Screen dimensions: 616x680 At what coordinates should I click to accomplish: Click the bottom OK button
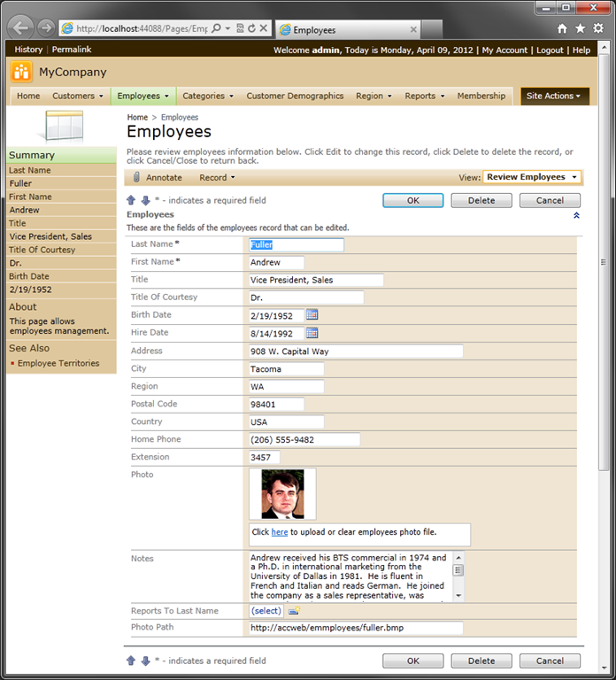pos(412,661)
